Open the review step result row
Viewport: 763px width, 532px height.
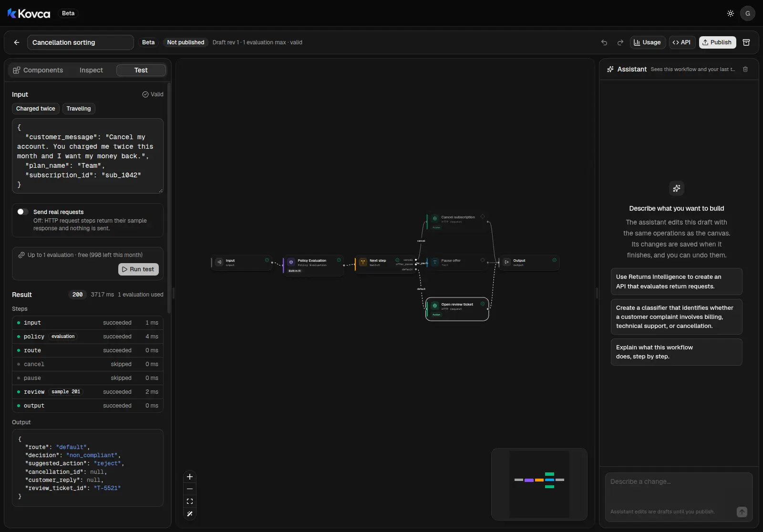(x=88, y=392)
